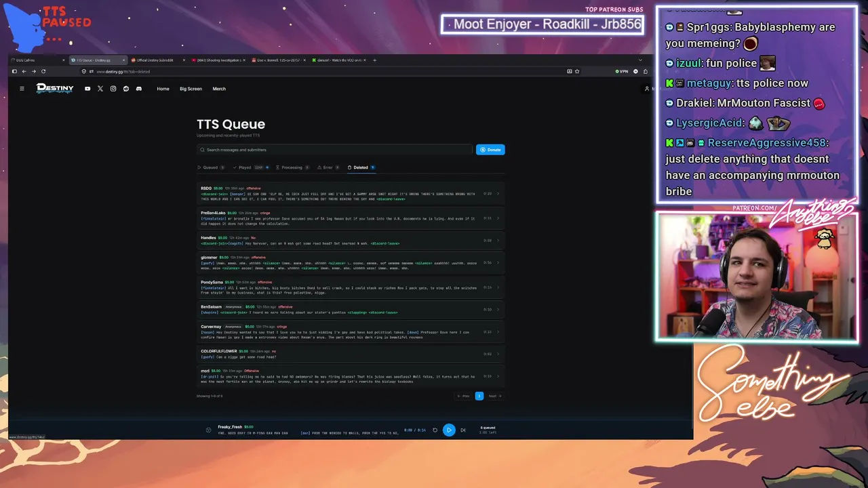Viewport: 868px width, 488px height.
Task: Switch to the Error tab
Action: pyautogui.click(x=328, y=167)
